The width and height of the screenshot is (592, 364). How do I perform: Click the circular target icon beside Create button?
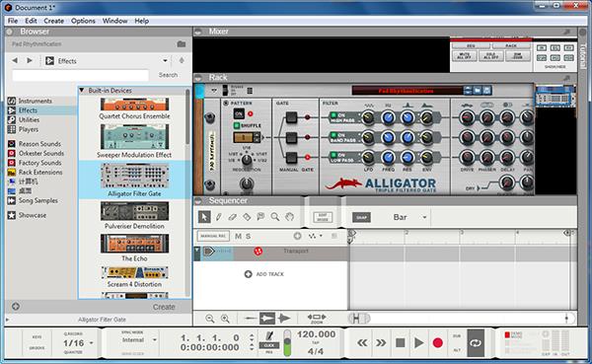(16, 307)
